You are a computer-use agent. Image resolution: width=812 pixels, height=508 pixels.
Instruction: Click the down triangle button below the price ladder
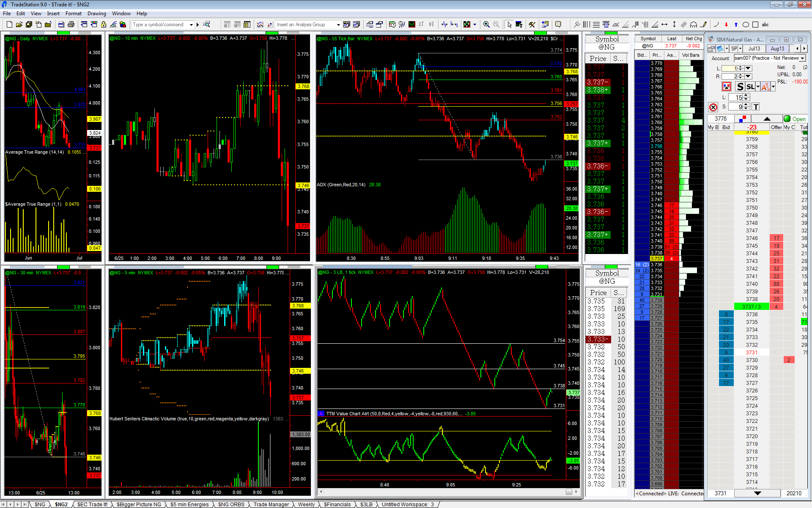coord(757,493)
